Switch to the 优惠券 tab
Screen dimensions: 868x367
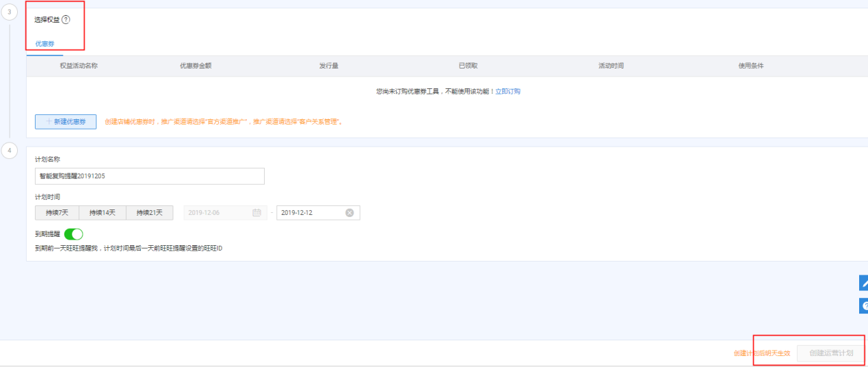[x=45, y=44]
